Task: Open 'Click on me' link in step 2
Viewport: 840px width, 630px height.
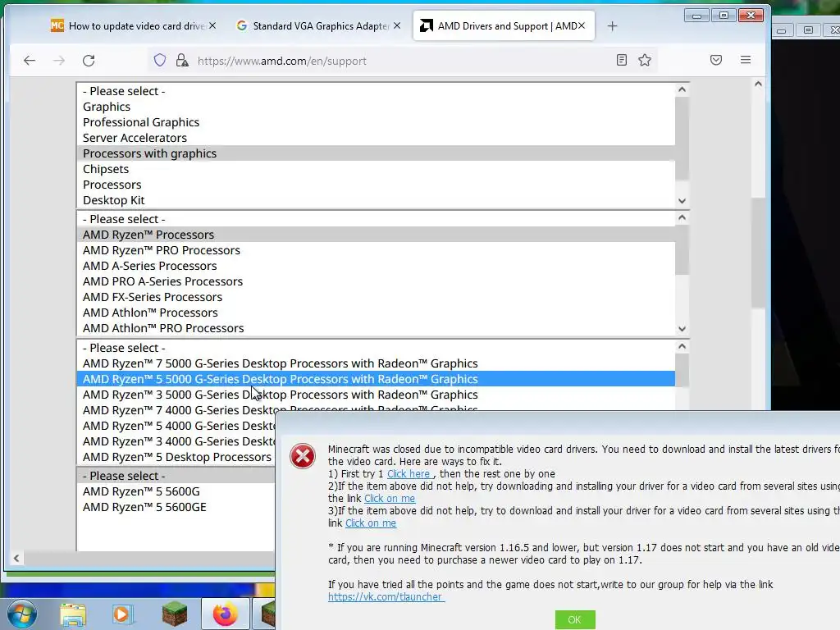Action: pyautogui.click(x=390, y=498)
